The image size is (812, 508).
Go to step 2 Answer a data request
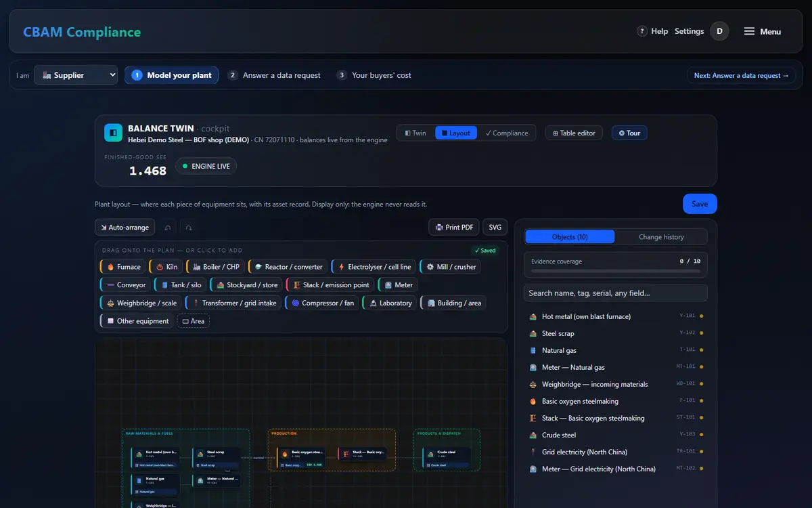click(x=274, y=75)
